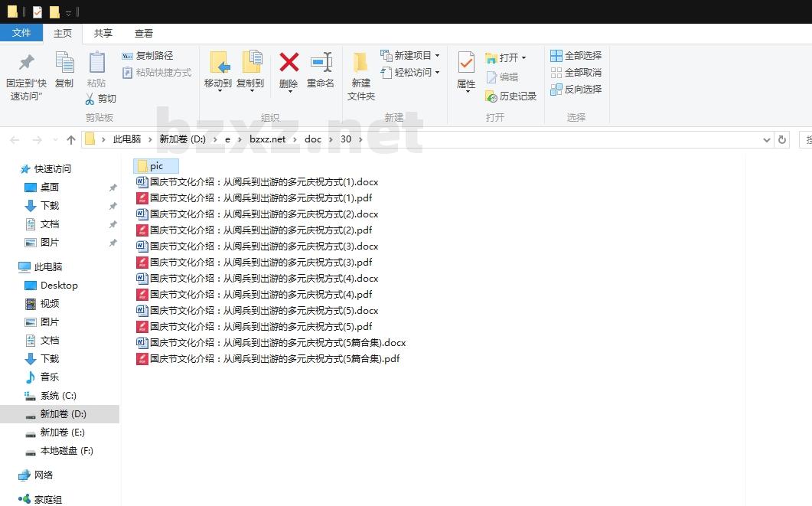Screen dimensions: 812x506
Task: Click the refresh button beside address bar
Action: (781, 139)
